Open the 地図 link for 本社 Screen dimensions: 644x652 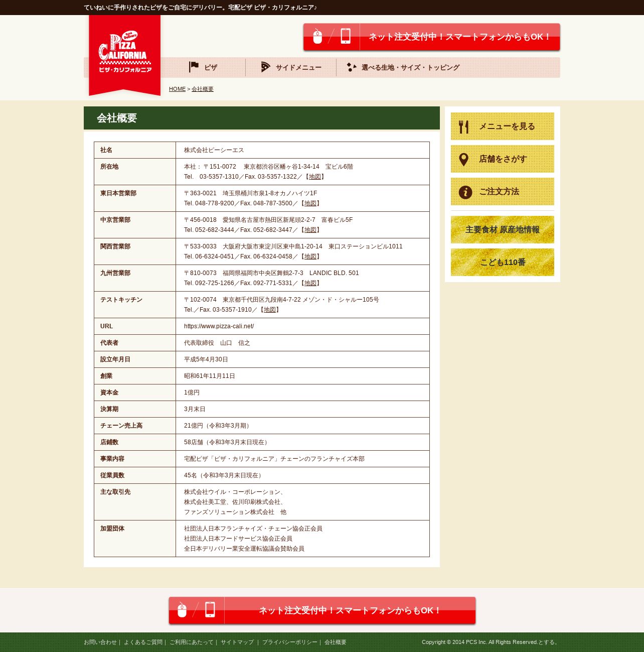click(314, 177)
